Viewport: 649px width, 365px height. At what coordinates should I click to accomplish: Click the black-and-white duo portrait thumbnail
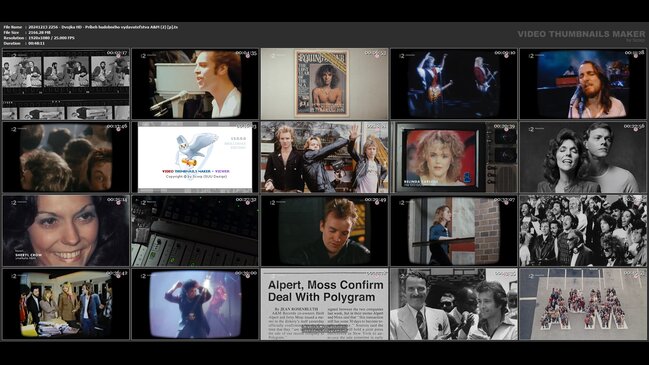click(583, 157)
